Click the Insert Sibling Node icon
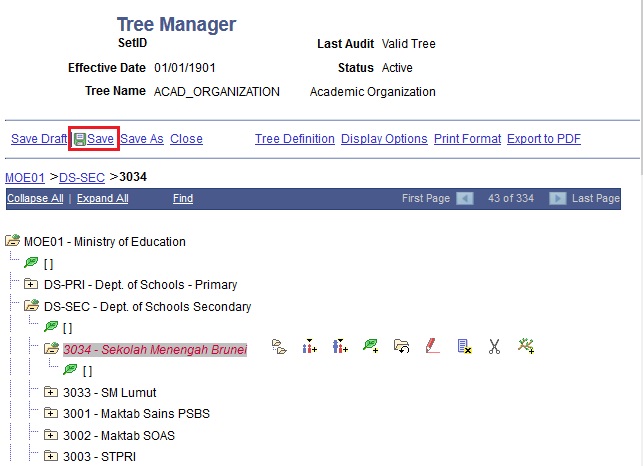Screen dimensions: 643x466 [310, 347]
